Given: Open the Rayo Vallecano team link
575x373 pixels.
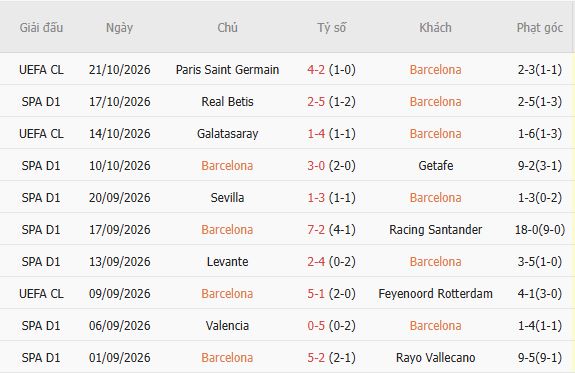Looking at the screenshot, I should tap(435, 358).
